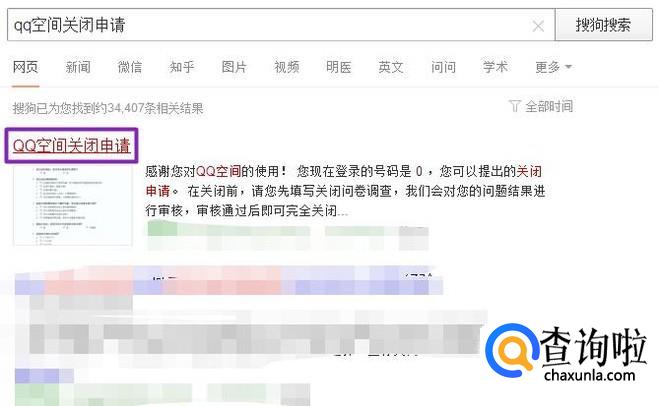The height and width of the screenshot is (406, 659).
Task: Click the 搜狗搜索 search button
Action: coord(604,25)
